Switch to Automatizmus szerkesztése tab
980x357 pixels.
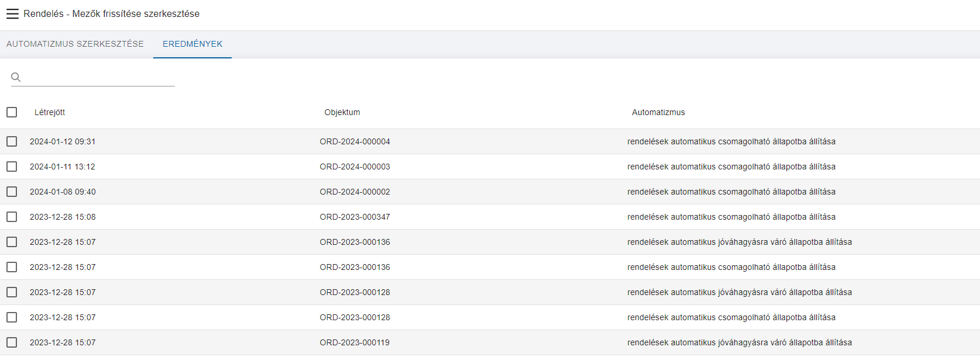pos(75,44)
